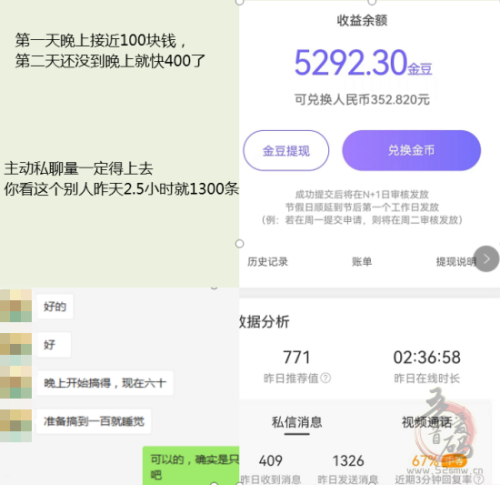Open the 账单 bill tab

(x=362, y=262)
